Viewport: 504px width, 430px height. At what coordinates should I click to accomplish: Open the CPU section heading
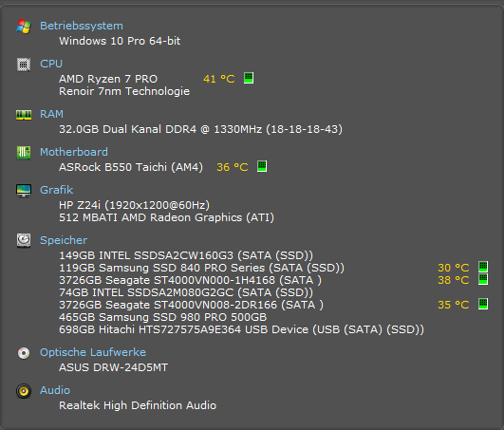(x=51, y=64)
